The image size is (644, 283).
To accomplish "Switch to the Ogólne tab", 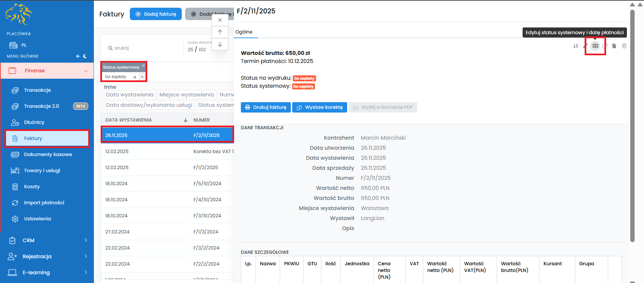I will point(244,32).
